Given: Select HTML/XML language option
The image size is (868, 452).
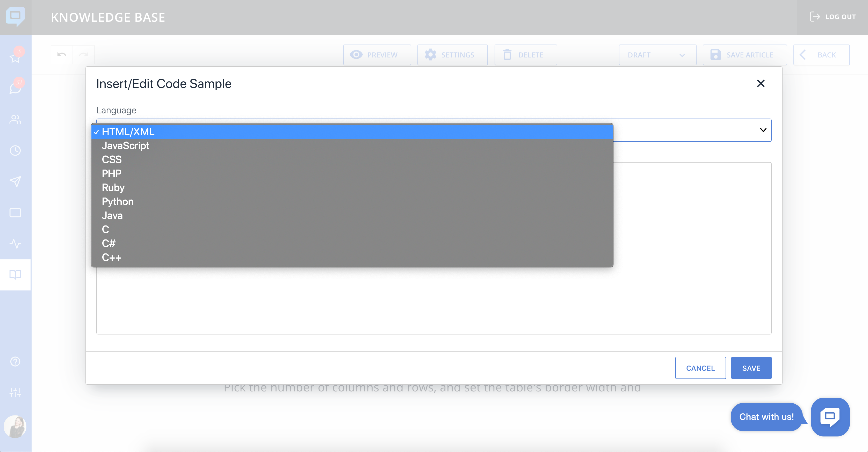Looking at the screenshot, I should click(352, 132).
